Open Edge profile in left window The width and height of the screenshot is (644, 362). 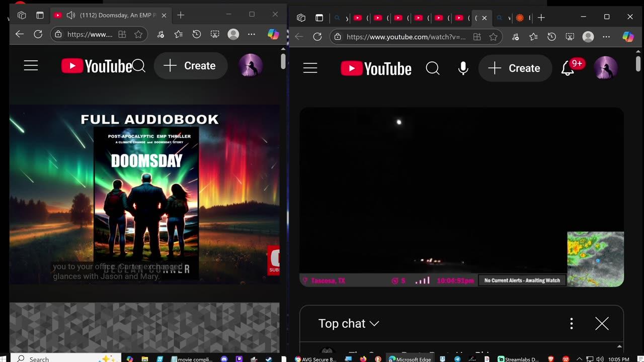(x=233, y=34)
